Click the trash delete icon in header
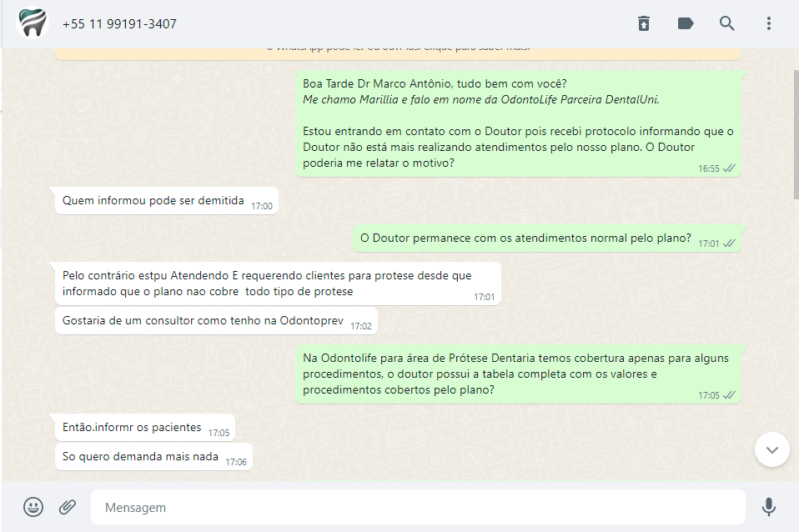Screen dimensions: 799x532 click(x=644, y=23)
